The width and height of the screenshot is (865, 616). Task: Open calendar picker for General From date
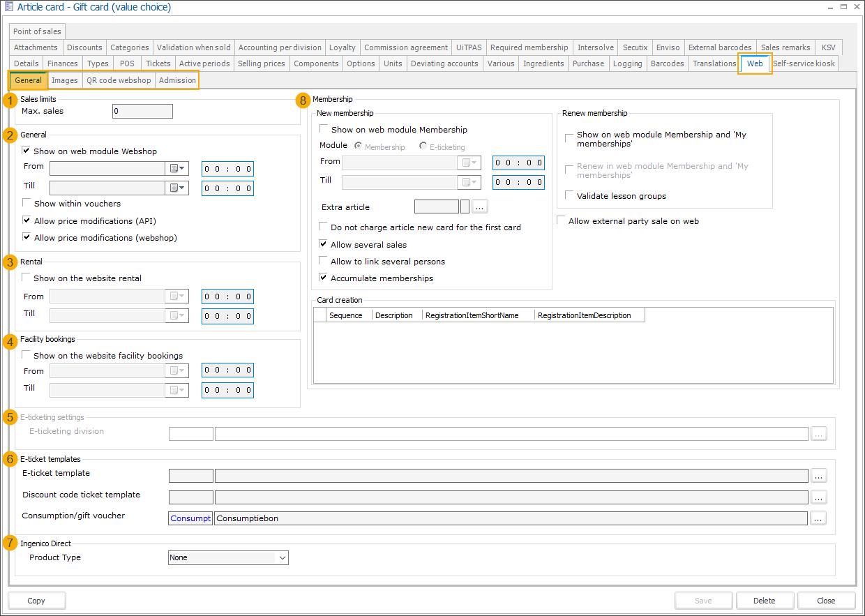click(177, 169)
